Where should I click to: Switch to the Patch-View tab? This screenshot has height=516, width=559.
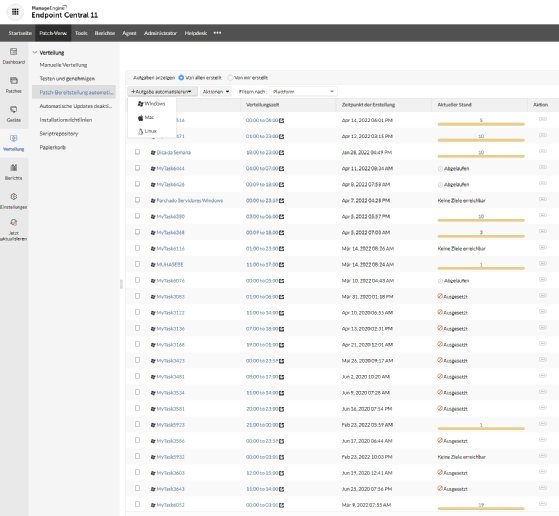point(53,33)
